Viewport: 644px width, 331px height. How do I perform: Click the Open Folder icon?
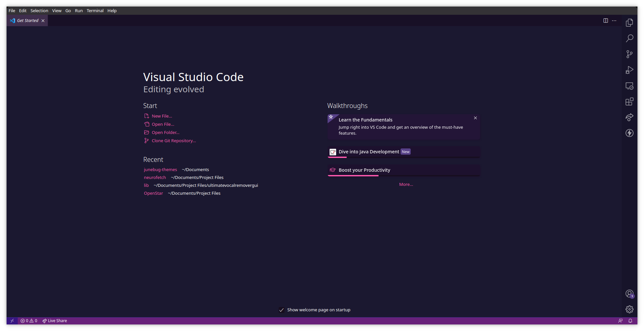tap(147, 132)
